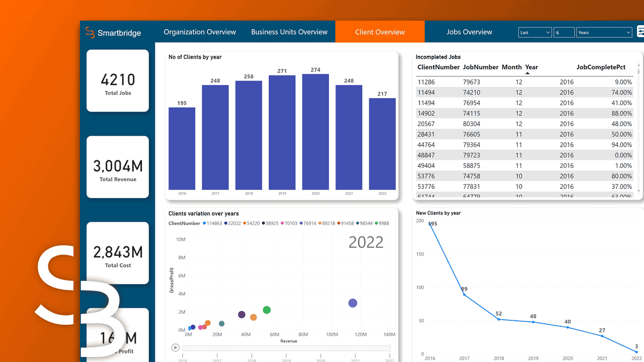The image size is (644, 362).
Task: Select the 2020 bar showing 274 clients
Action: [315, 132]
